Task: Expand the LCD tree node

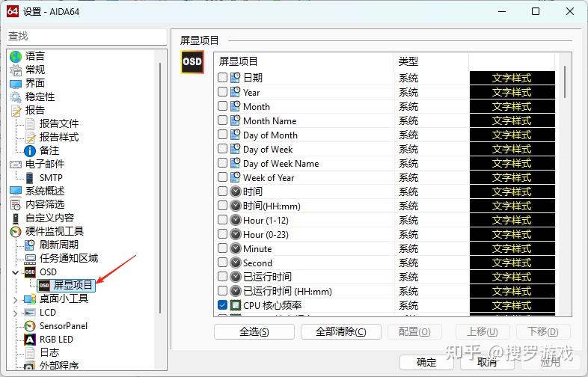Action: 16,313
